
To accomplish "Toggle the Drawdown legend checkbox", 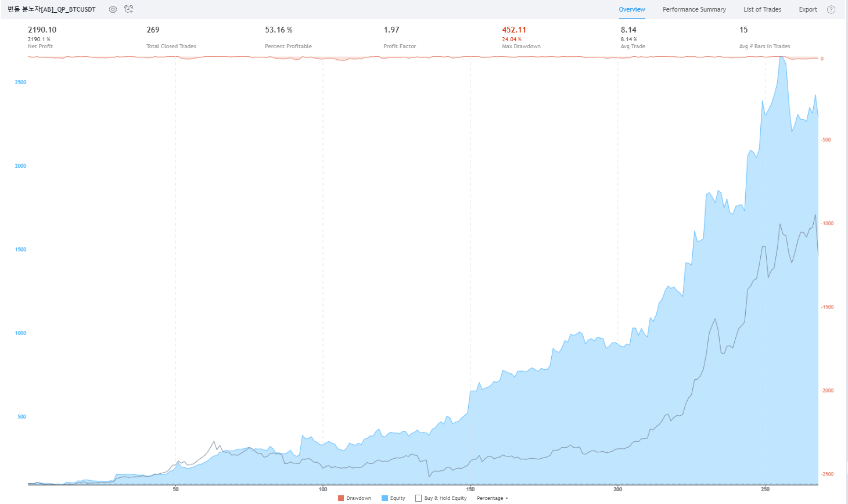I will [x=341, y=498].
